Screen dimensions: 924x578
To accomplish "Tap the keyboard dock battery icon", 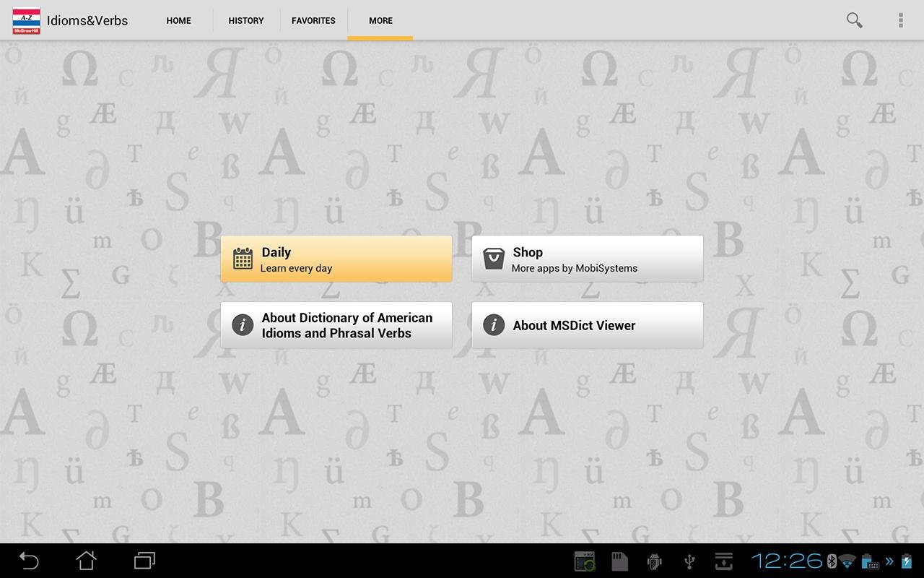I will tap(870, 562).
